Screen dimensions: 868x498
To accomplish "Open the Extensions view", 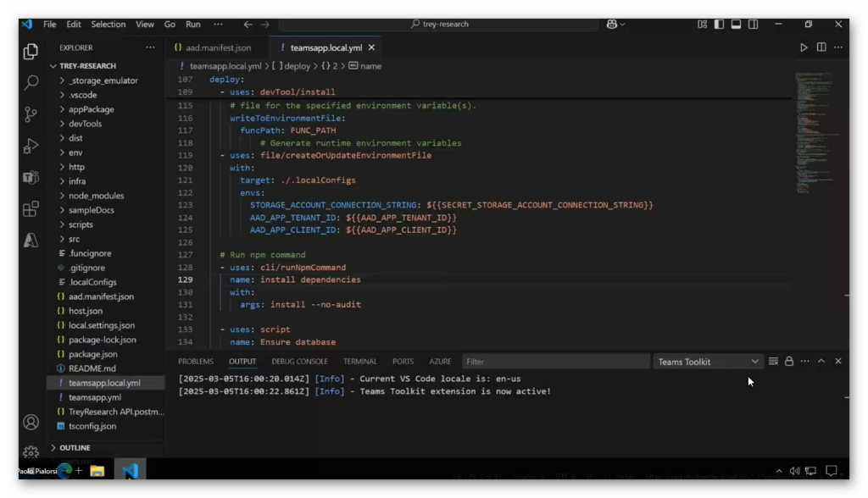I will 31,208.
